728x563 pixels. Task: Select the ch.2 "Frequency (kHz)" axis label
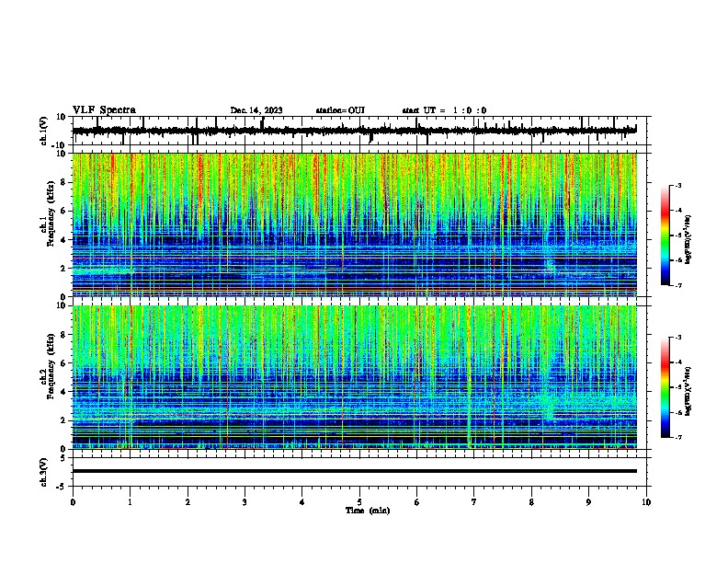(x=51, y=366)
